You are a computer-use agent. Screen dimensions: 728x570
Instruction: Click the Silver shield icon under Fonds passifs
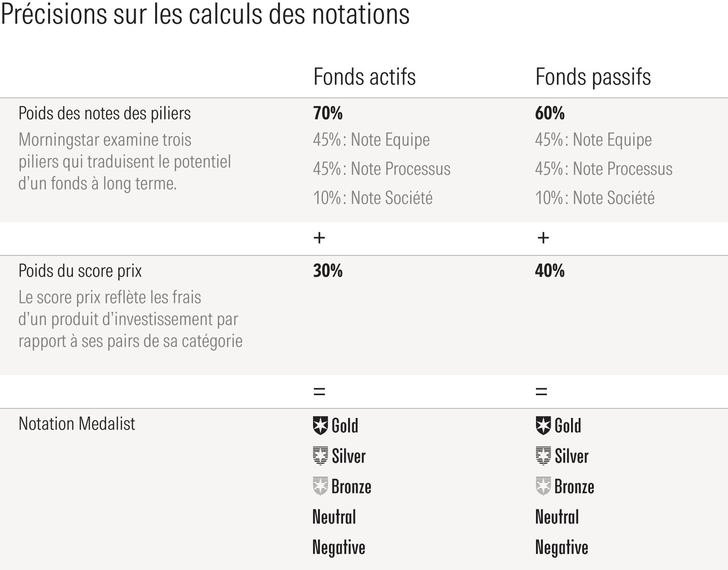(x=543, y=456)
